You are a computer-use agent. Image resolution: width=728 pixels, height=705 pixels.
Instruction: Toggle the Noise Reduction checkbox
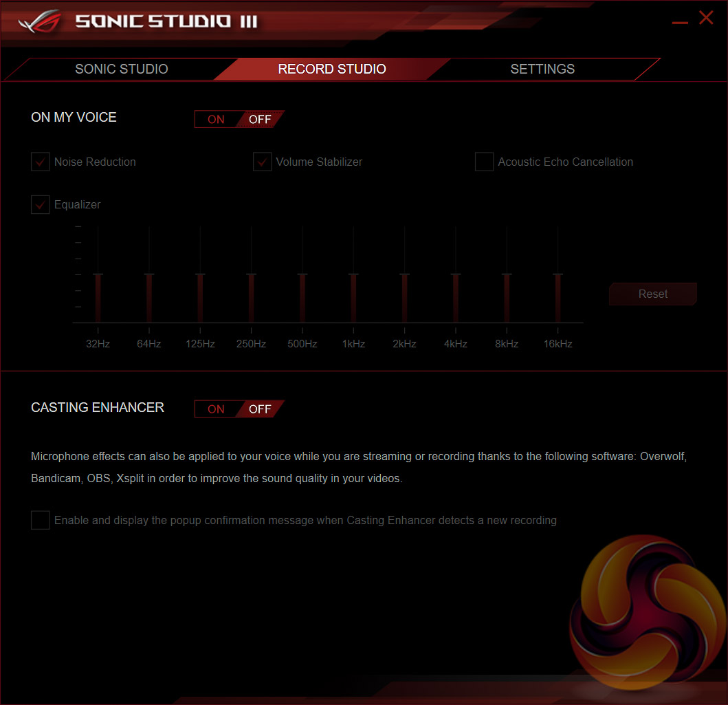41,162
